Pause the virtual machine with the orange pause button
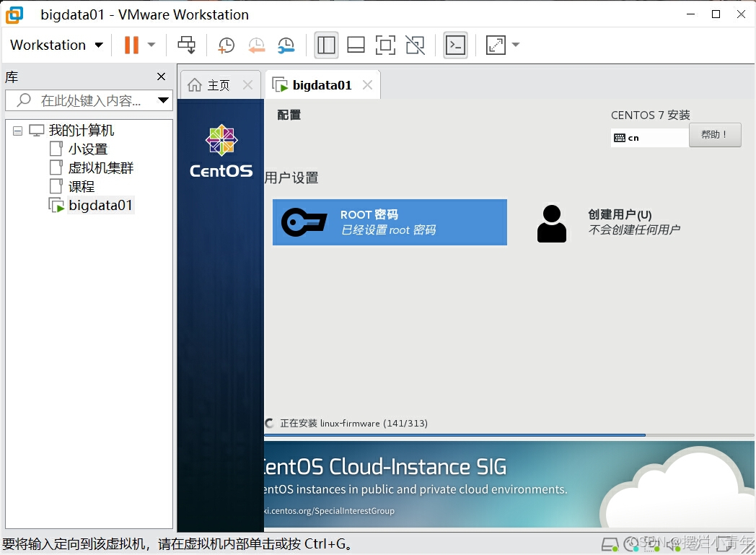 [131, 45]
